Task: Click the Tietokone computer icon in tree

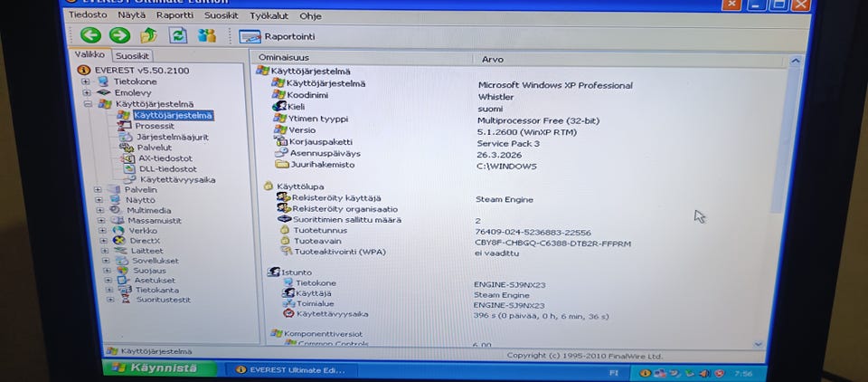Action: [x=103, y=81]
